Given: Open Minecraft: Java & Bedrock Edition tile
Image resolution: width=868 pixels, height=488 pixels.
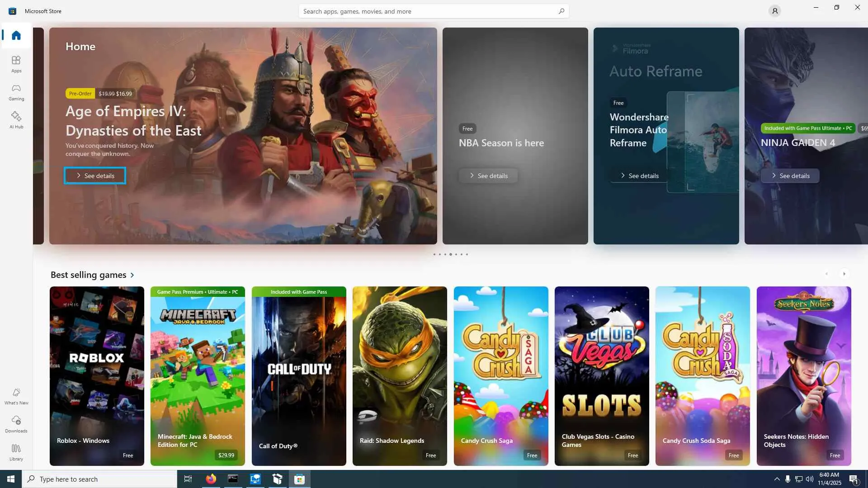Looking at the screenshot, I should [198, 375].
